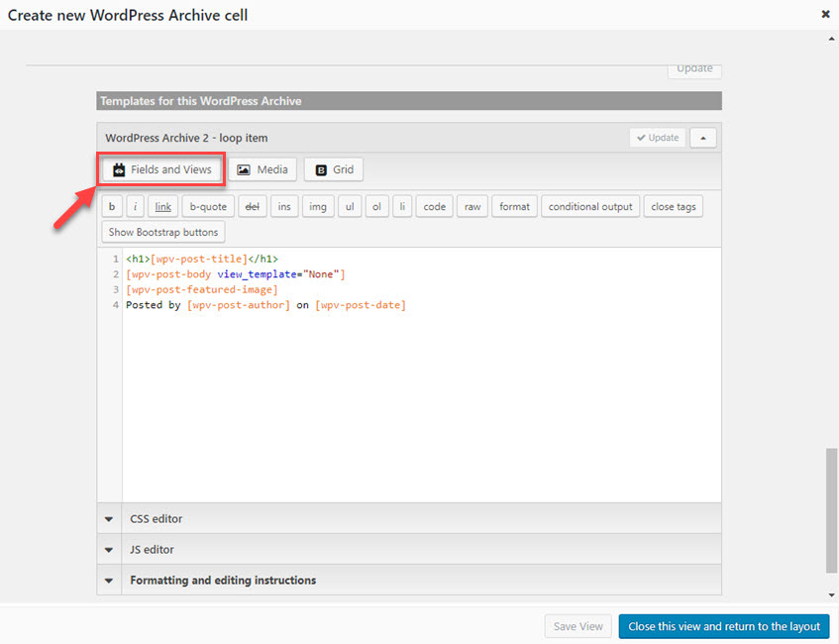The height and width of the screenshot is (644, 839).
Task: Click the wpv-post-title shortcode on line 1
Action: 198,260
